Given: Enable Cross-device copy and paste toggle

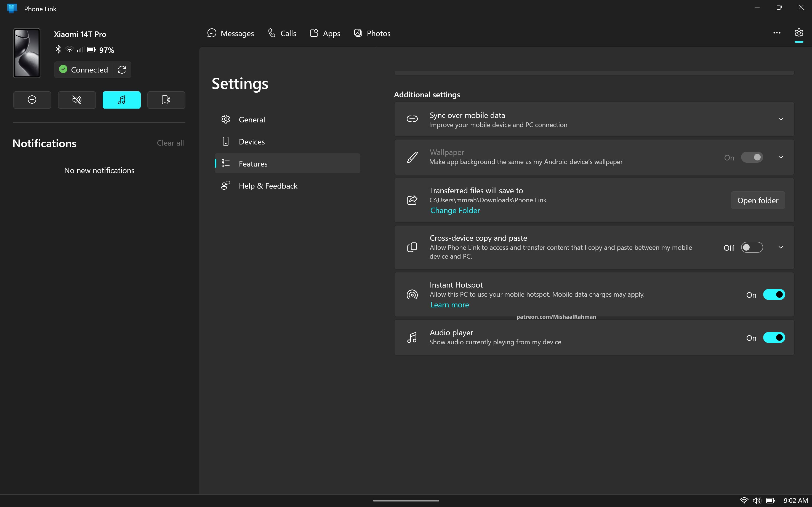Looking at the screenshot, I should click(752, 248).
